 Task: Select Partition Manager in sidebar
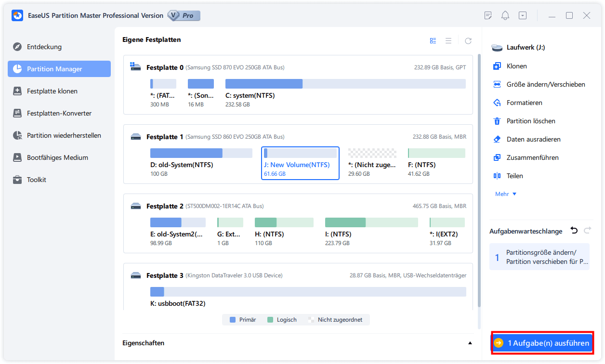click(59, 69)
